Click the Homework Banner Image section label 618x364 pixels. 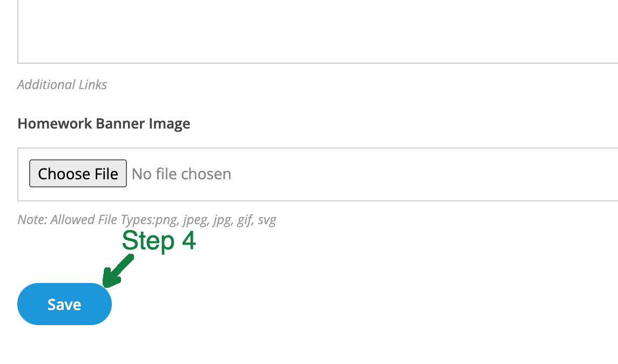pyautogui.click(x=104, y=123)
